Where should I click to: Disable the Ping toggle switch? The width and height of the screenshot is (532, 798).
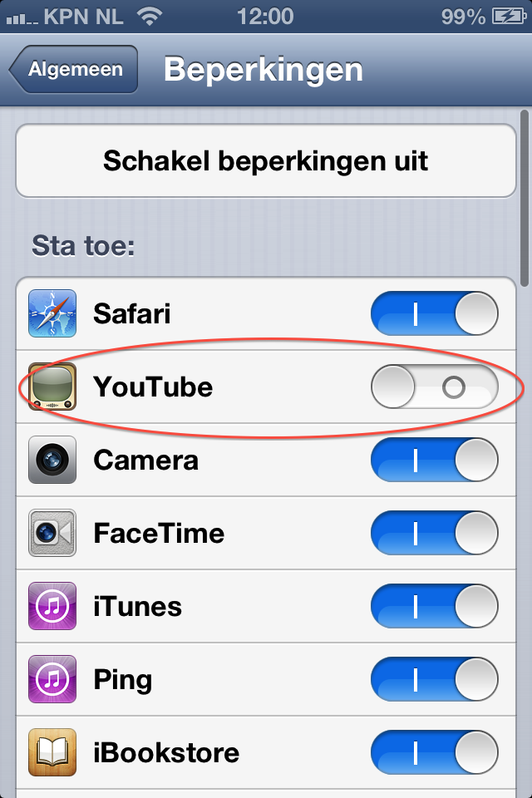(x=435, y=679)
